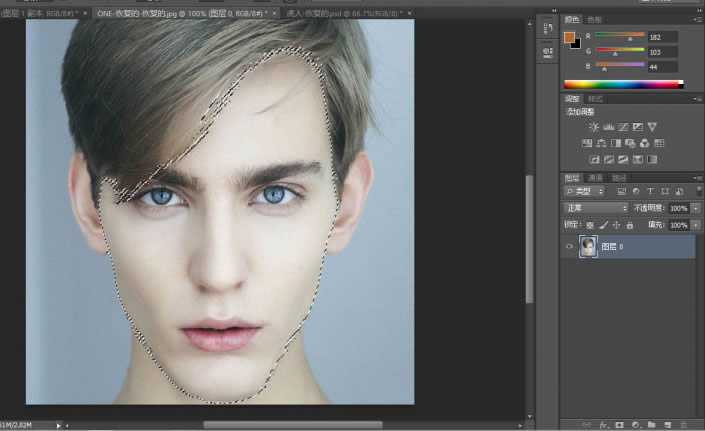The width and height of the screenshot is (705, 431).
Task: Click the R value field showing 182
Action: pyautogui.click(x=661, y=37)
